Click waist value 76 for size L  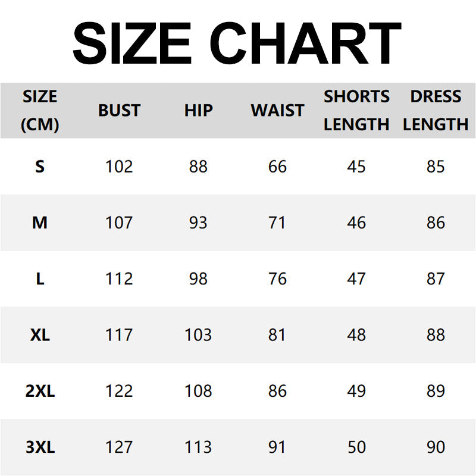pos(277,278)
